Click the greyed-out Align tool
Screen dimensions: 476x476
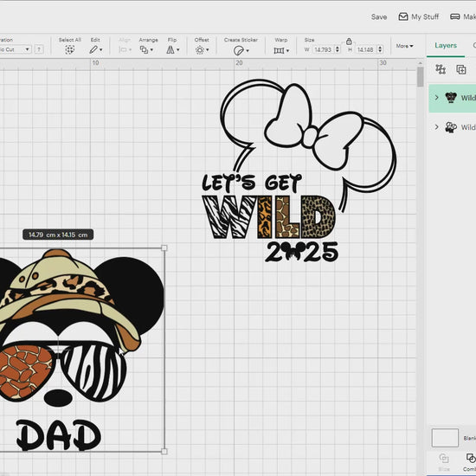[x=125, y=50]
